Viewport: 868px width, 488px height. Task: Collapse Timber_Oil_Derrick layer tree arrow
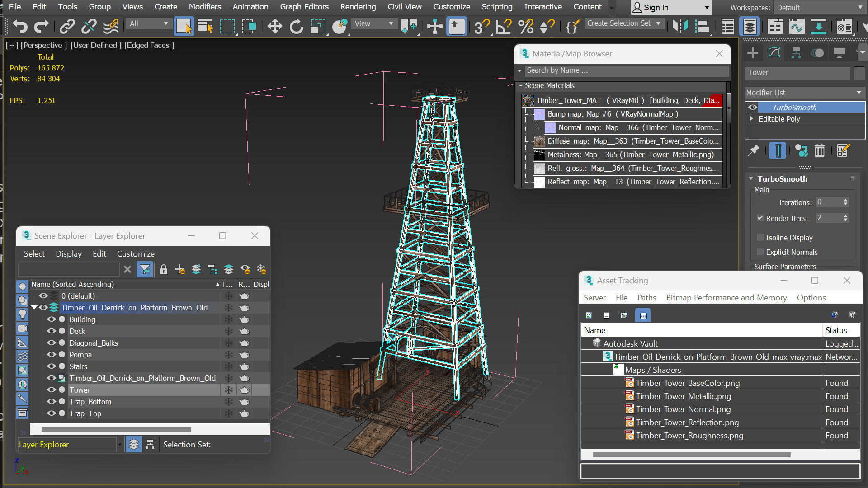click(34, 308)
